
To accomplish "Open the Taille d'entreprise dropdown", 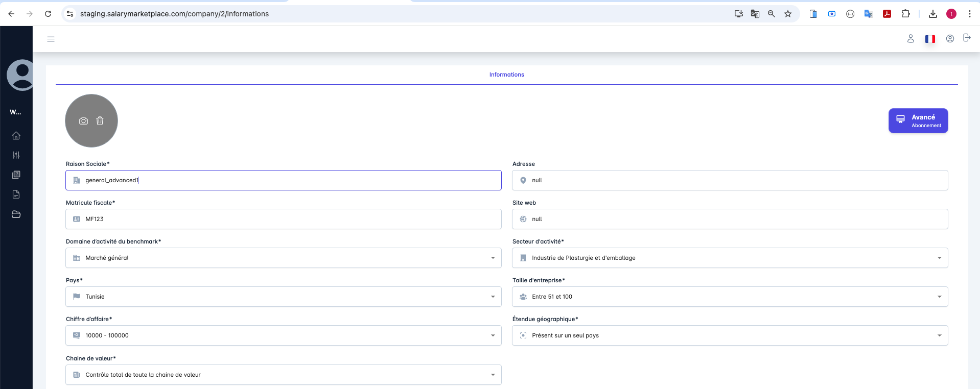I will click(x=730, y=297).
